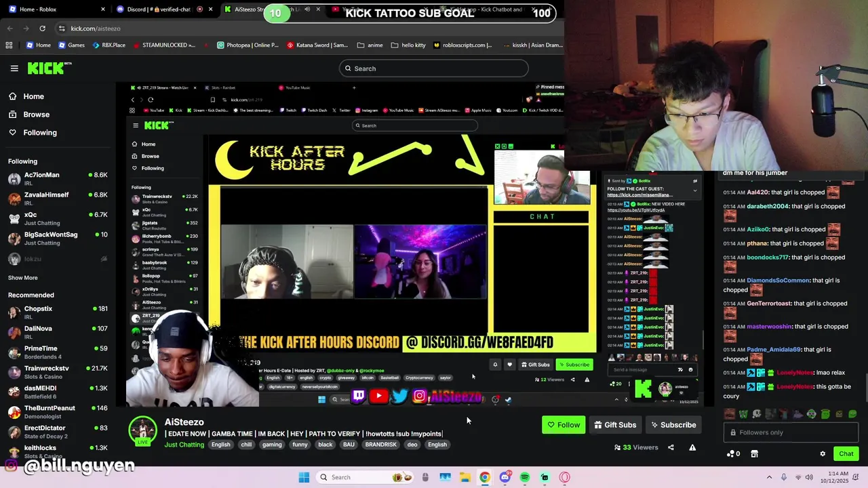View site information icon next to URL
The height and width of the screenshot is (488, 868).
pos(62,28)
